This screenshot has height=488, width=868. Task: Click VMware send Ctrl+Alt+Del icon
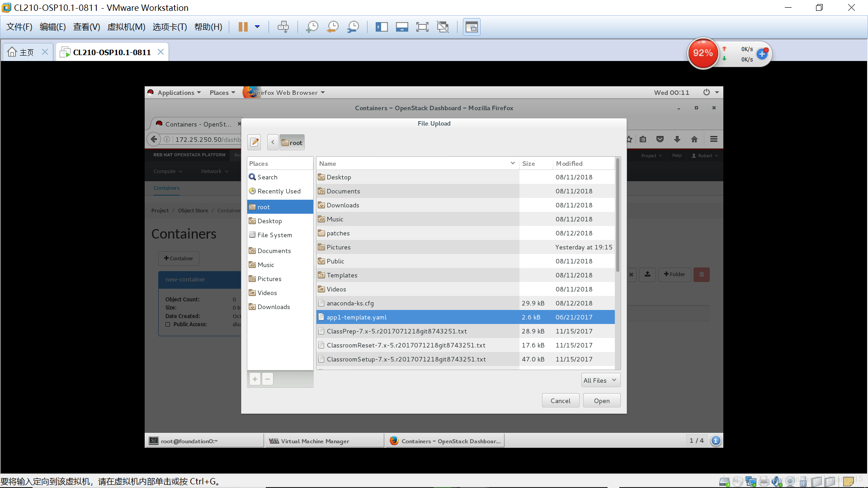tap(283, 27)
